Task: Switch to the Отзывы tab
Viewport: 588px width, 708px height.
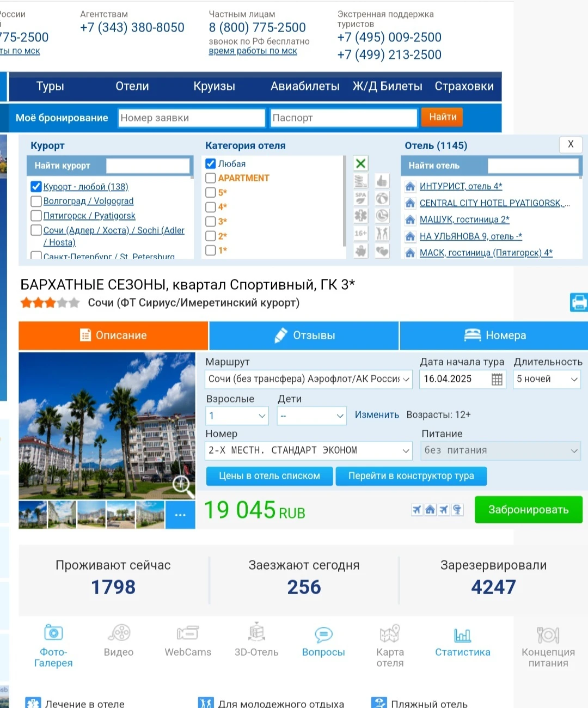Action: pos(304,335)
